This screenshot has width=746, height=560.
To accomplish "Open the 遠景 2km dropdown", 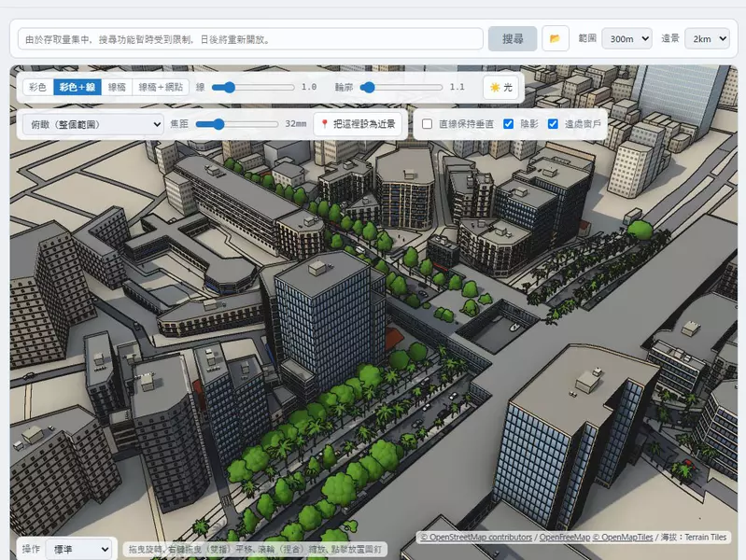I will coord(707,38).
